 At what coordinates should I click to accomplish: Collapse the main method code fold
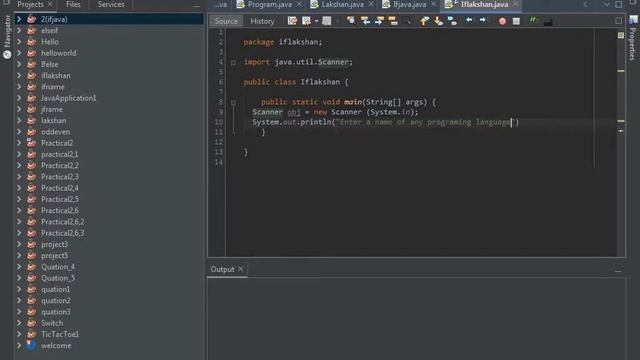point(233,102)
